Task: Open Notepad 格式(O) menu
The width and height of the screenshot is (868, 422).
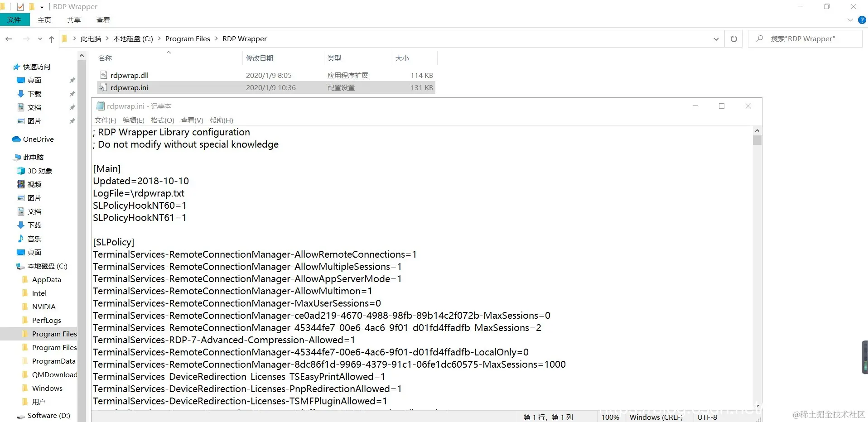Action: [162, 120]
